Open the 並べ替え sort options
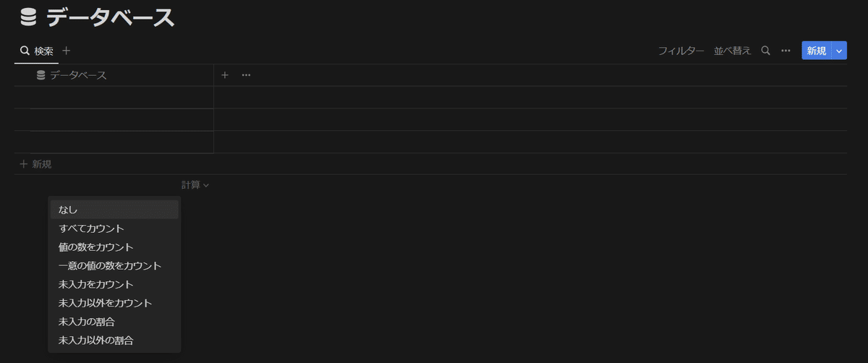 732,51
